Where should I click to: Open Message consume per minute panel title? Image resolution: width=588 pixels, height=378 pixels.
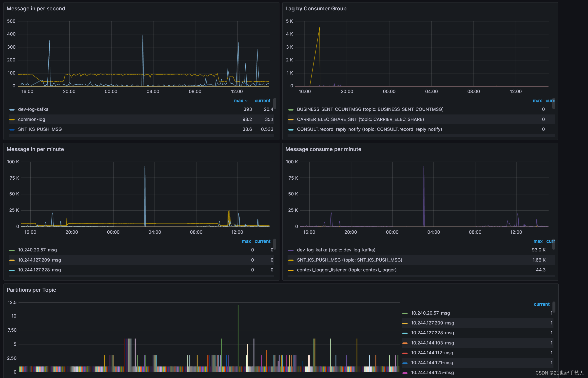pyautogui.click(x=323, y=149)
